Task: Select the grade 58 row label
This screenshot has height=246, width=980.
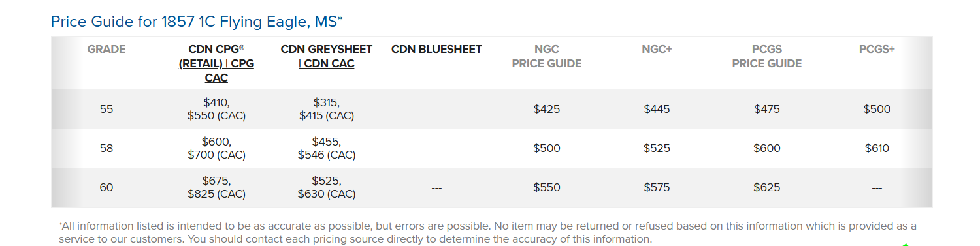Action: click(x=106, y=148)
